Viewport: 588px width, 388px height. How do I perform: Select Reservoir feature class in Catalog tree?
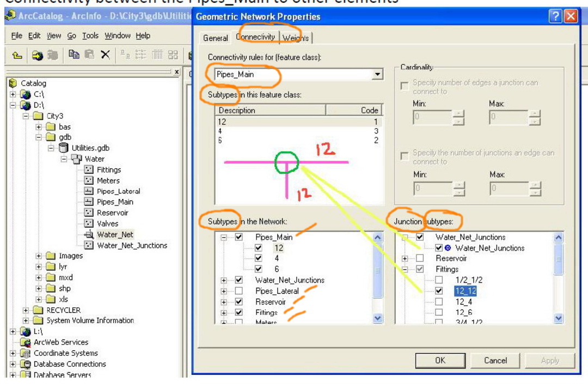point(113,213)
